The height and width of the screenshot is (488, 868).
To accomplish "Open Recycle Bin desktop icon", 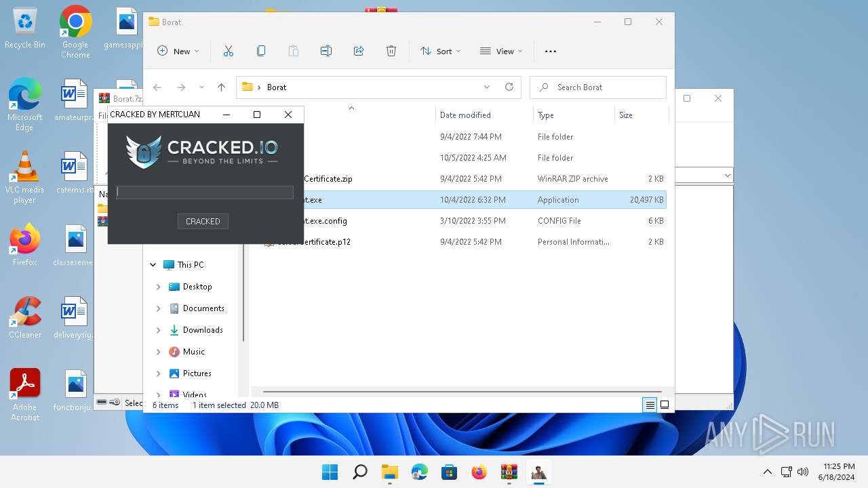I will [x=25, y=28].
